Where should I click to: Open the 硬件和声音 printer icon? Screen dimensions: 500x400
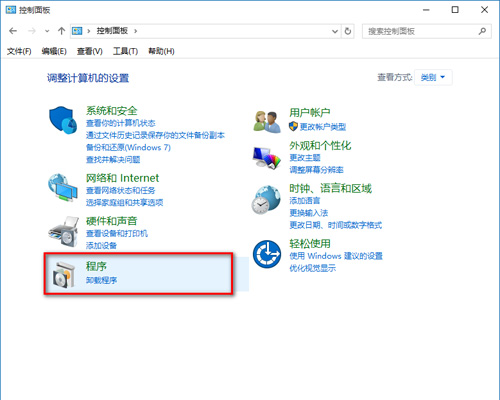click(x=64, y=231)
